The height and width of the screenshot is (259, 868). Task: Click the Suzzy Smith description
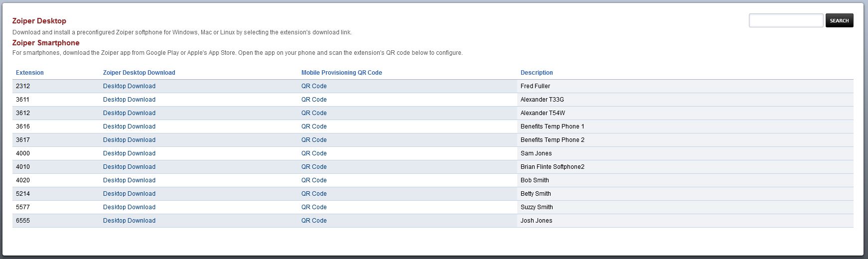coord(537,207)
